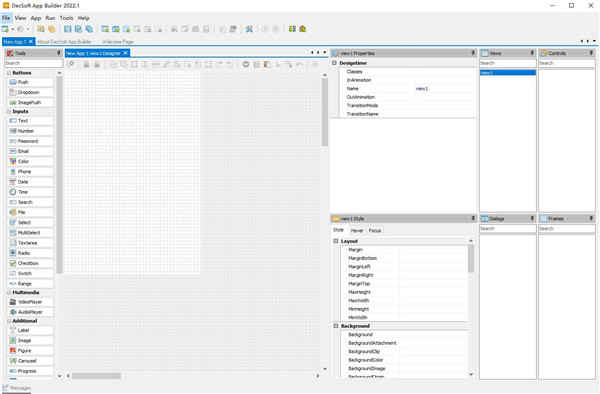The image size is (600, 394).
Task: Choose the Label control tool
Action: [x=31, y=330]
